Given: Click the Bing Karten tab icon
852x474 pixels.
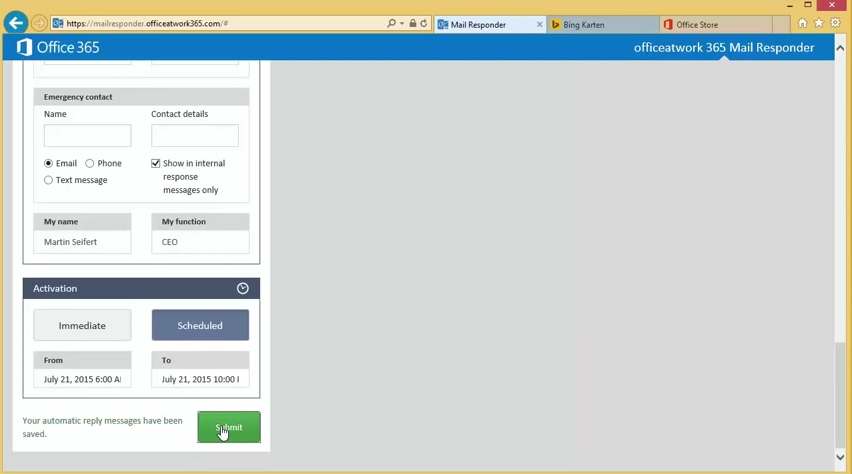Looking at the screenshot, I should coord(555,24).
